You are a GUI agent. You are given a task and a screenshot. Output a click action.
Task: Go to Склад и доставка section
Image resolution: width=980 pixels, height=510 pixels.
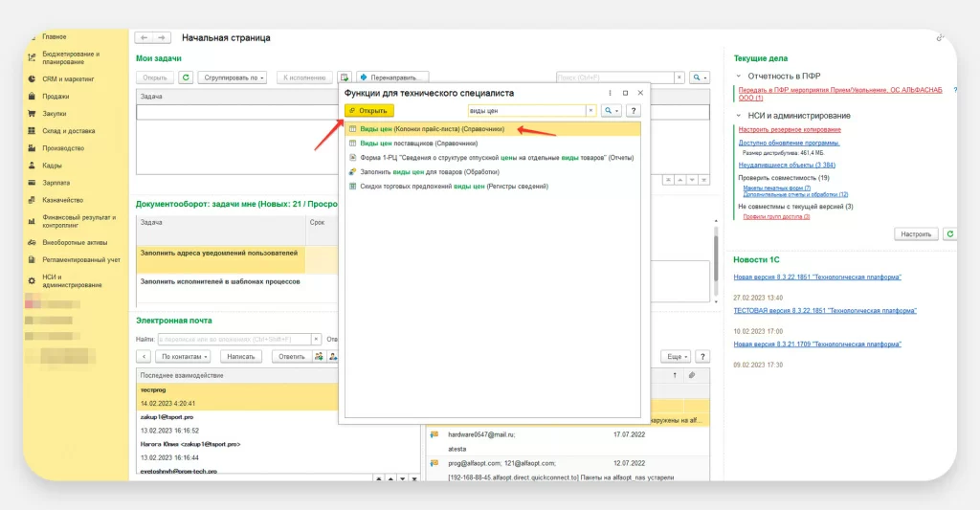click(68, 131)
